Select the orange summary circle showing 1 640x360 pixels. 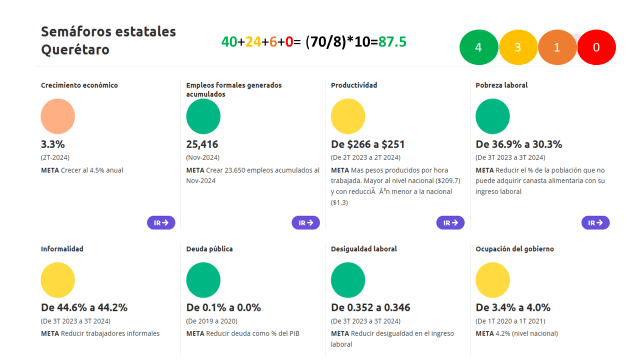click(x=557, y=47)
